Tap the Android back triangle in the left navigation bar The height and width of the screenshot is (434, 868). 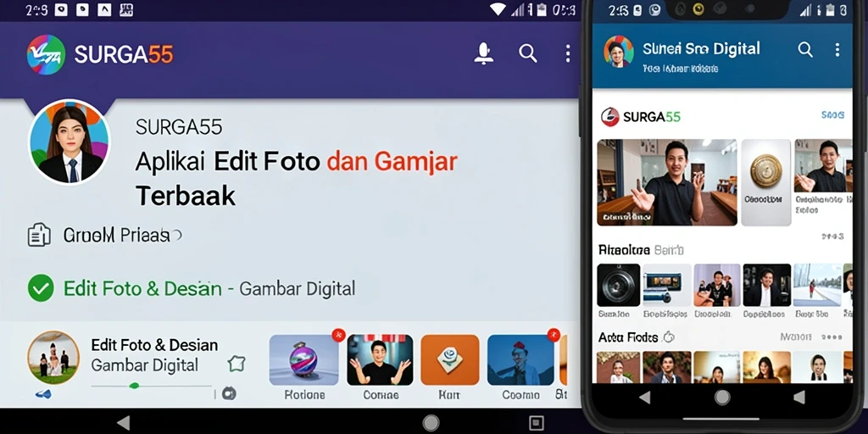tap(124, 423)
